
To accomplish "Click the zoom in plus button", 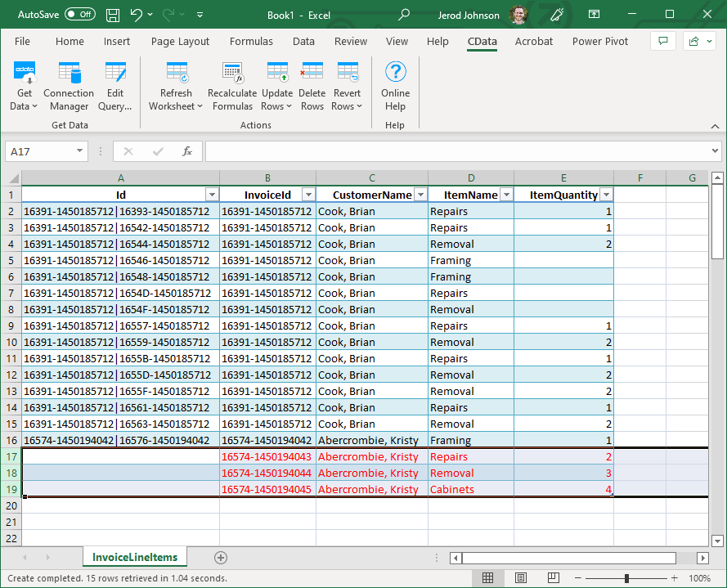I will pyautogui.click(x=674, y=578).
